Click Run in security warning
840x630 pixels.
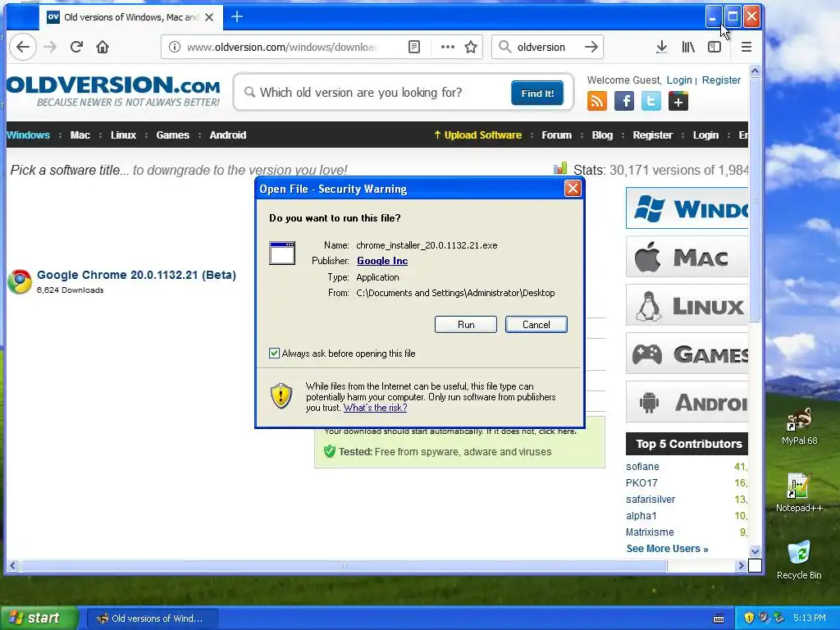click(466, 325)
